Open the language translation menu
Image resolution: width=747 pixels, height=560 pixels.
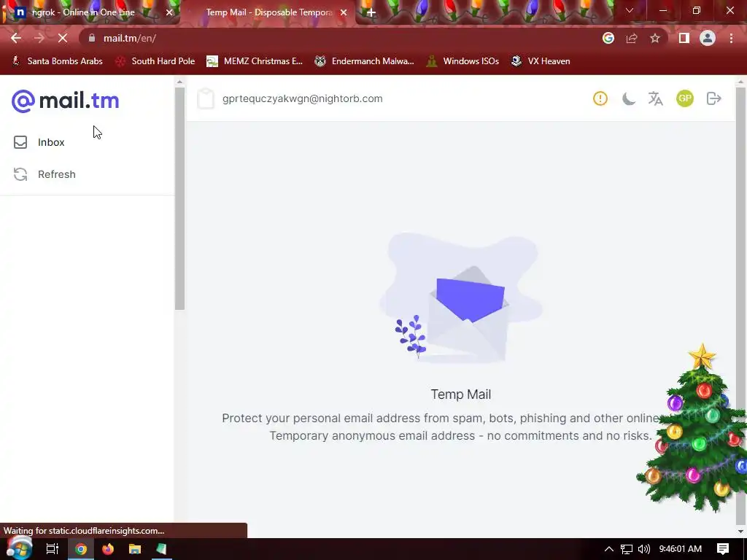pyautogui.click(x=656, y=98)
